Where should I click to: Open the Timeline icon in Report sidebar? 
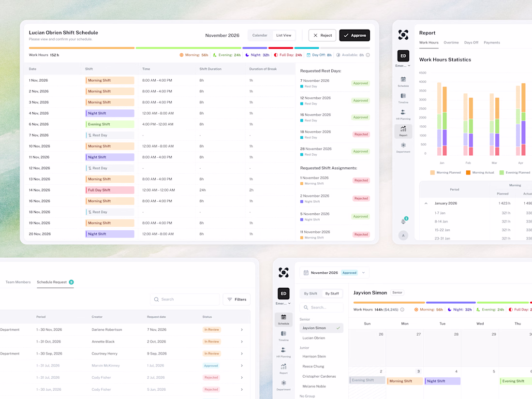pos(403,98)
